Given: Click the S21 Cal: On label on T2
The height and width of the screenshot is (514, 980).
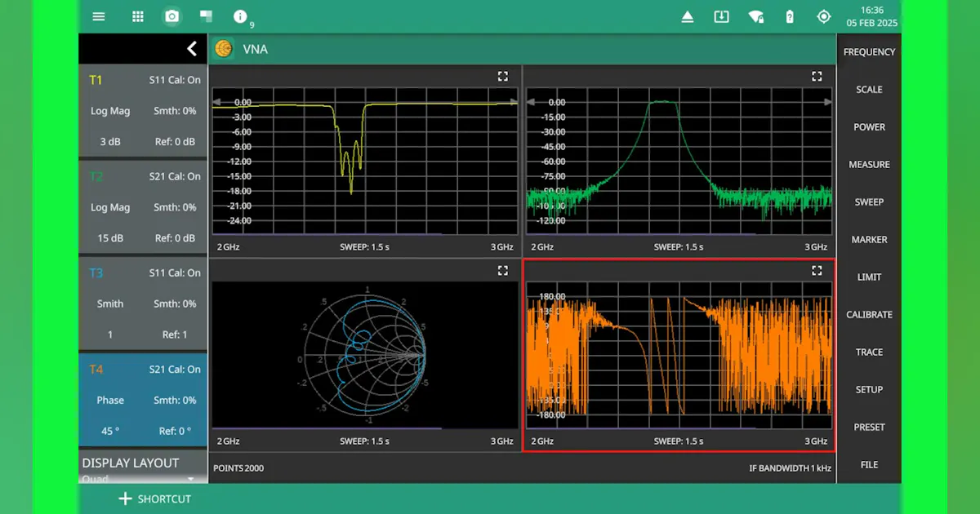Looking at the screenshot, I should click(175, 176).
